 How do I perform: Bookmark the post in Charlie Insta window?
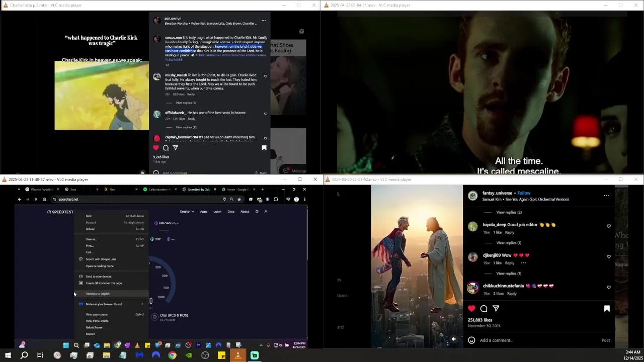click(x=264, y=148)
